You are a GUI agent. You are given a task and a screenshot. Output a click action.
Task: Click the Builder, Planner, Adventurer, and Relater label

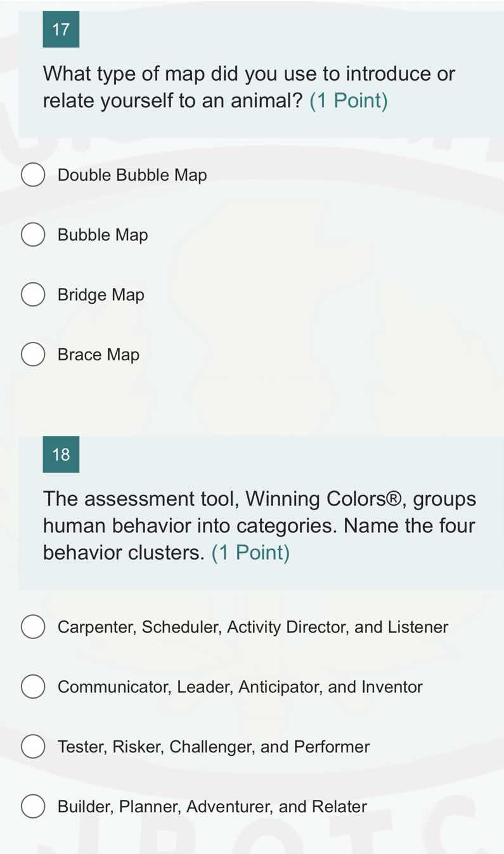(212, 806)
